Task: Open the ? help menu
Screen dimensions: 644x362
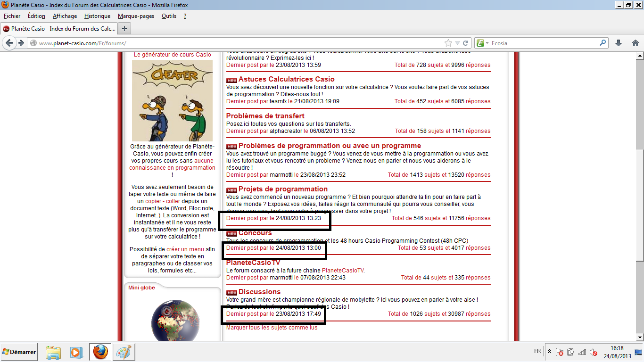Action: coord(185,16)
